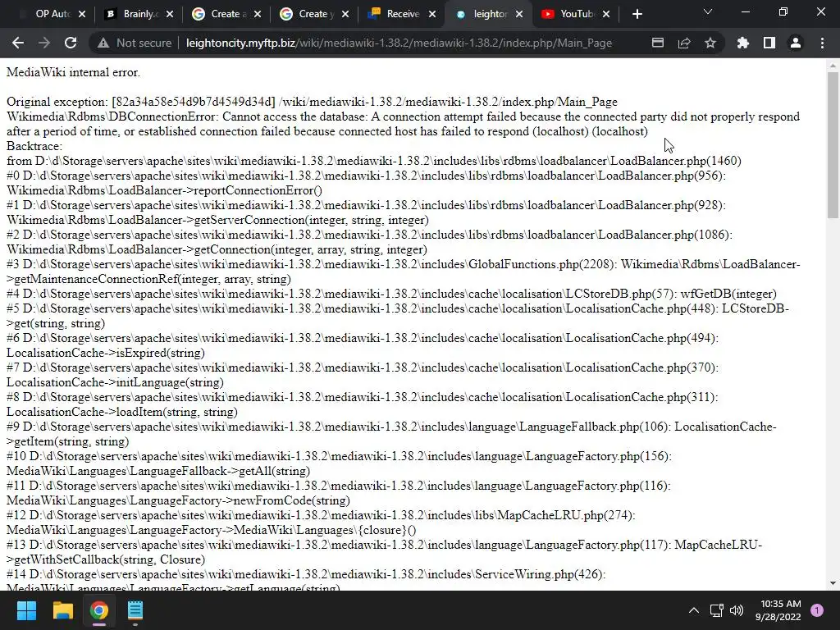The height and width of the screenshot is (630, 840).
Task: Open the Chrome profile avatar menu
Action: [796, 43]
